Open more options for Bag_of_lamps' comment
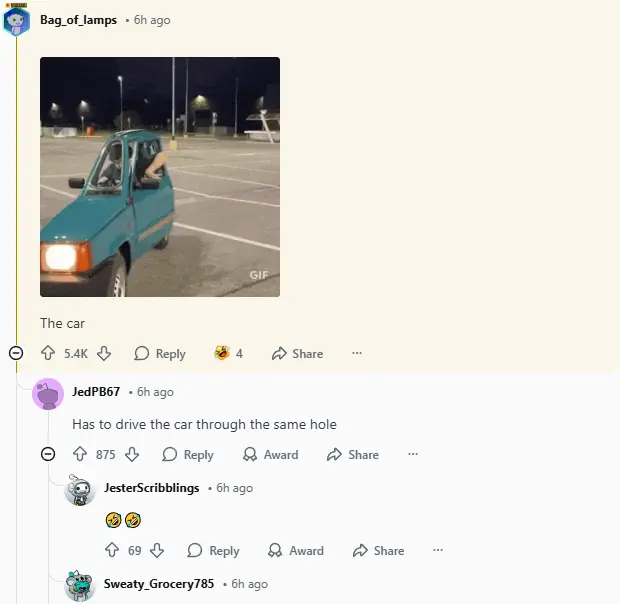This screenshot has width=620, height=604. 357,353
